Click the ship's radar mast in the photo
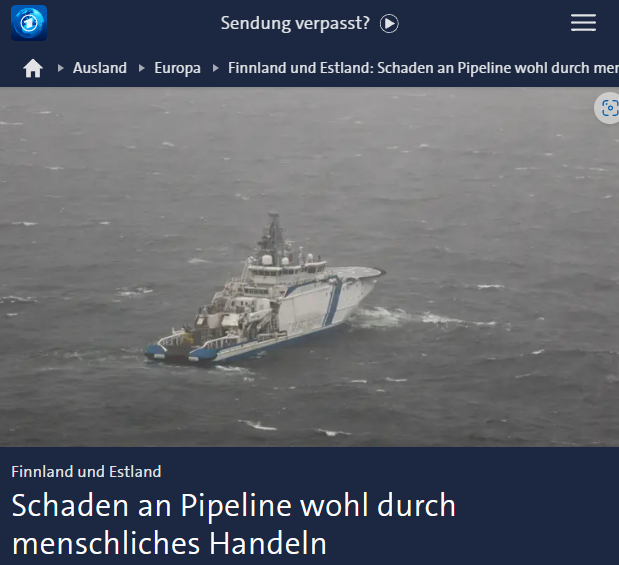619x565 pixels. (x=272, y=234)
